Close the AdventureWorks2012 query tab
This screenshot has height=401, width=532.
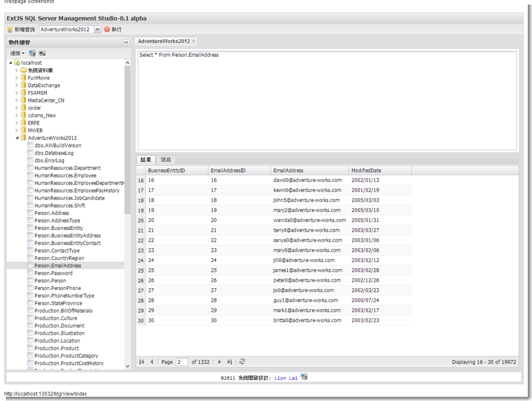194,41
